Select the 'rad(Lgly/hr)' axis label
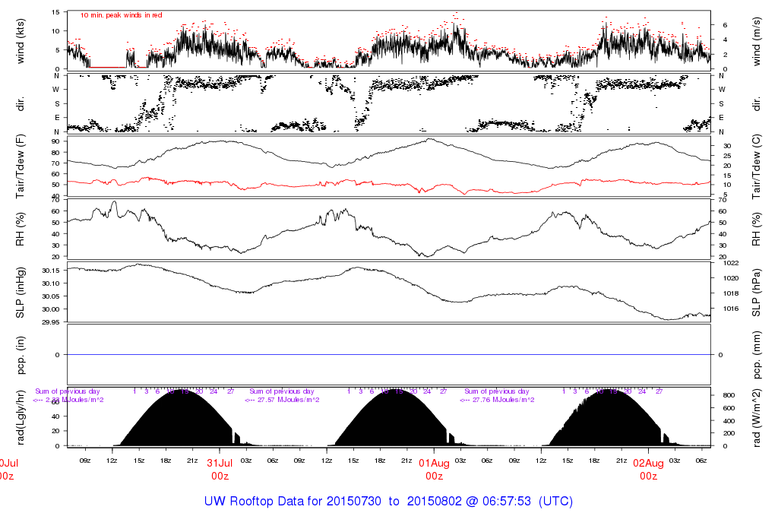Viewport: 778px width, 532px height. (21, 417)
